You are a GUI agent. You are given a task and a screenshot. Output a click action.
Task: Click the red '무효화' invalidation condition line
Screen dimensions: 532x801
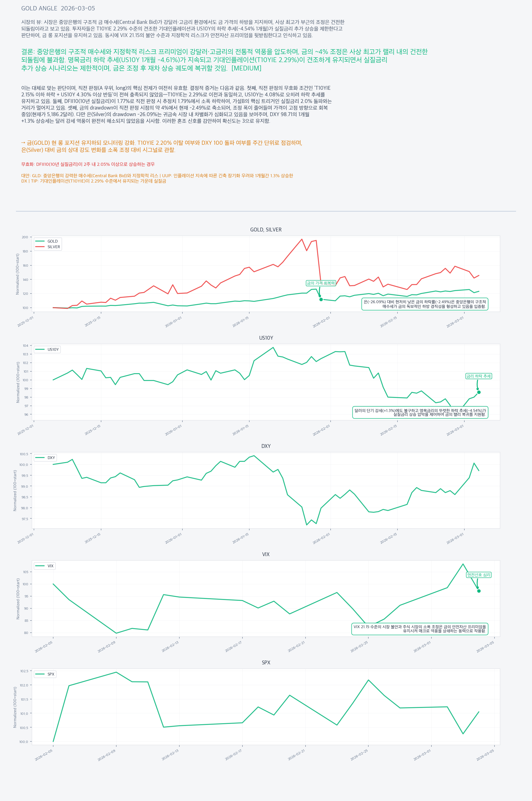point(88,164)
